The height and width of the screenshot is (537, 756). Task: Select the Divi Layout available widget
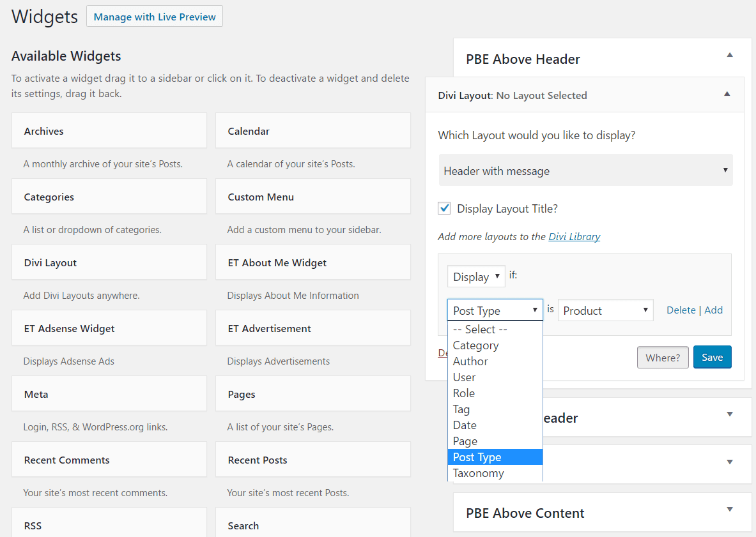point(109,263)
